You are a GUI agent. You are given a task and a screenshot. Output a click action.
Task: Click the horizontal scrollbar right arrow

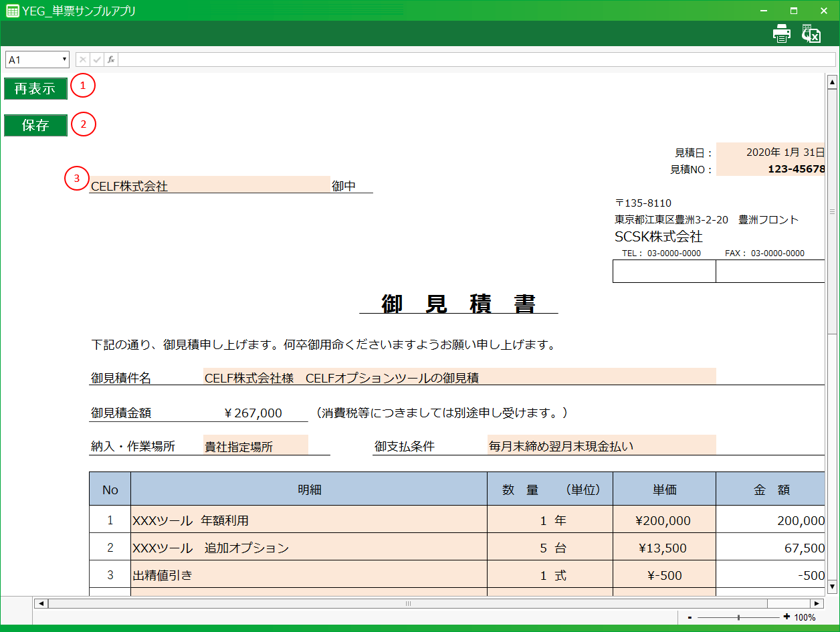815,603
